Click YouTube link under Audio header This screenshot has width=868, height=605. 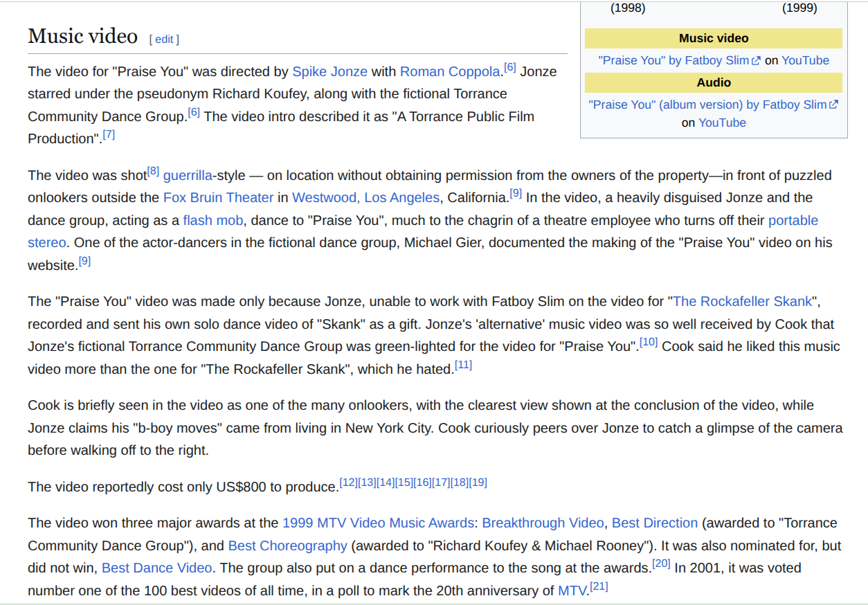(x=722, y=123)
